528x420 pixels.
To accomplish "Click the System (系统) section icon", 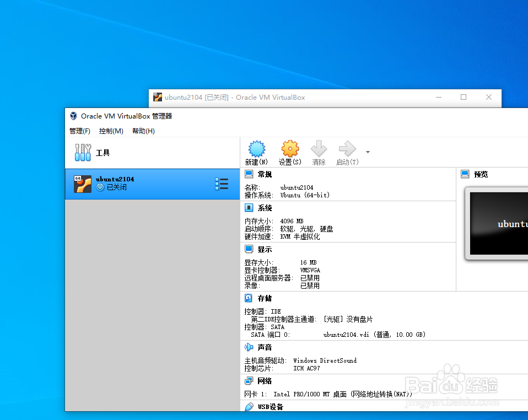I will point(249,208).
